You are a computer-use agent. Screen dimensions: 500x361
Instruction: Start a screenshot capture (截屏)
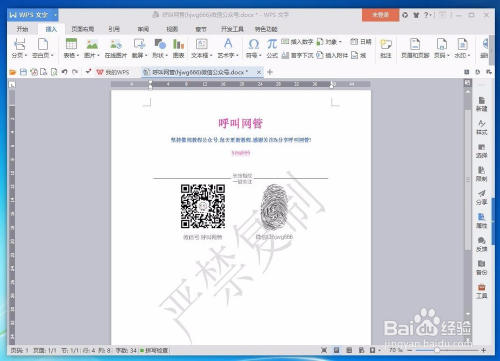(x=139, y=48)
